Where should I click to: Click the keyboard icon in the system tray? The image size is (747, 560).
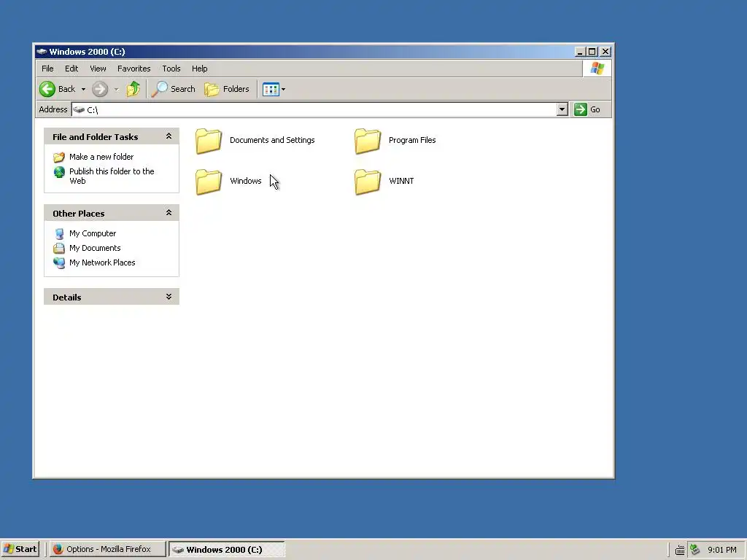point(680,550)
